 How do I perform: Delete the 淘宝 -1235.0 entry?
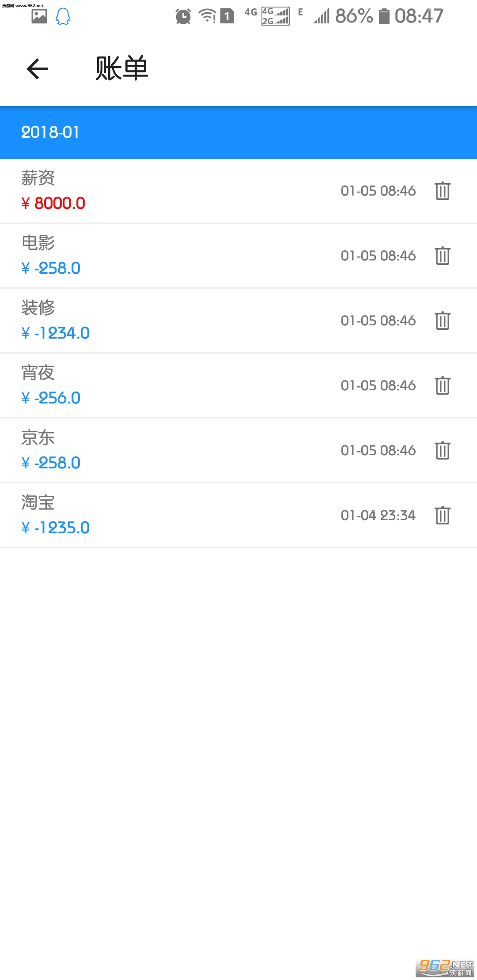[442, 515]
